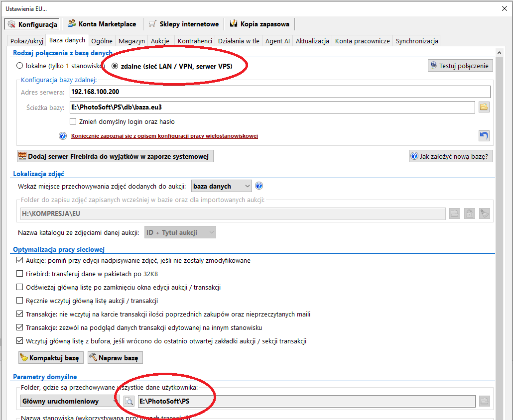
Task: Switch to the Agent AI tab
Action: [x=277, y=41]
